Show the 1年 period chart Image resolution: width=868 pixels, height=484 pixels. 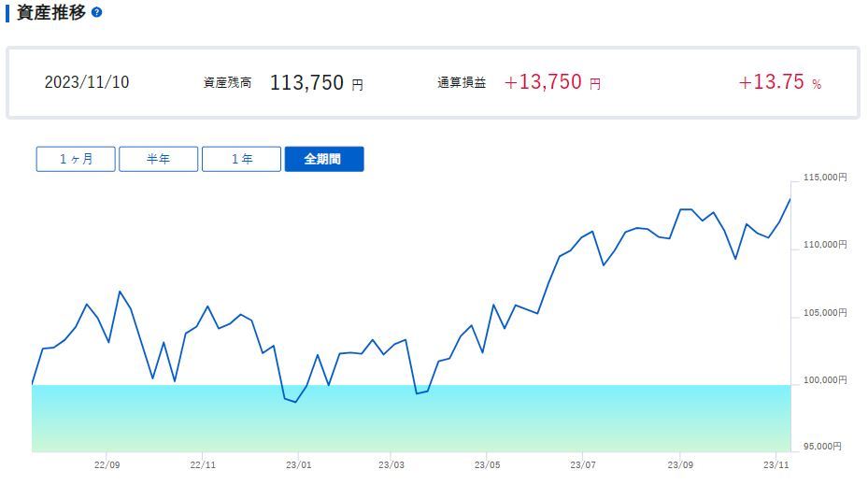coord(241,159)
